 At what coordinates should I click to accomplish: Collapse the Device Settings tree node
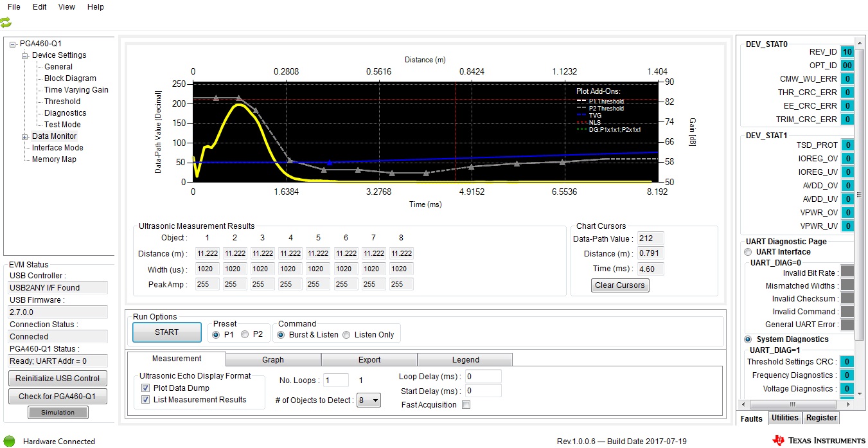pyautogui.click(x=25, y=55)
